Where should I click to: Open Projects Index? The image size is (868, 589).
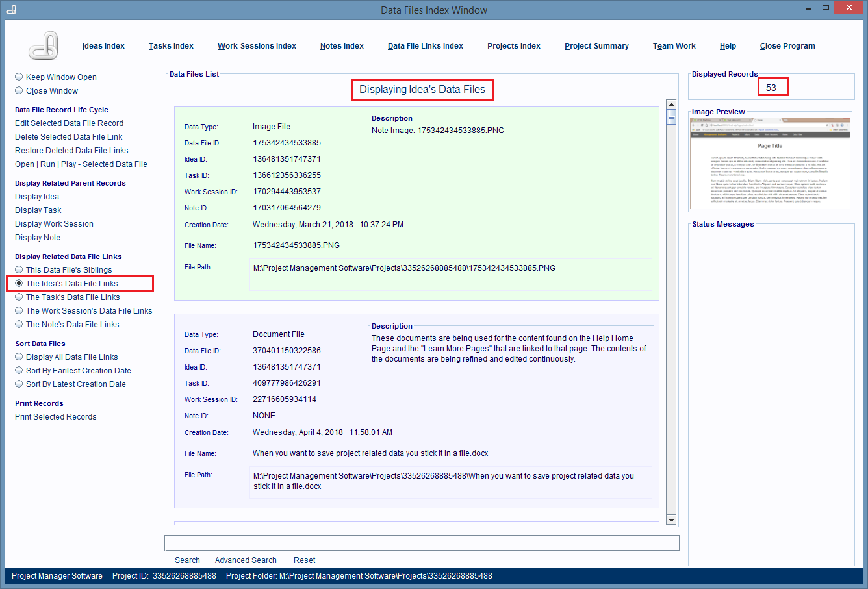point(514,46)
